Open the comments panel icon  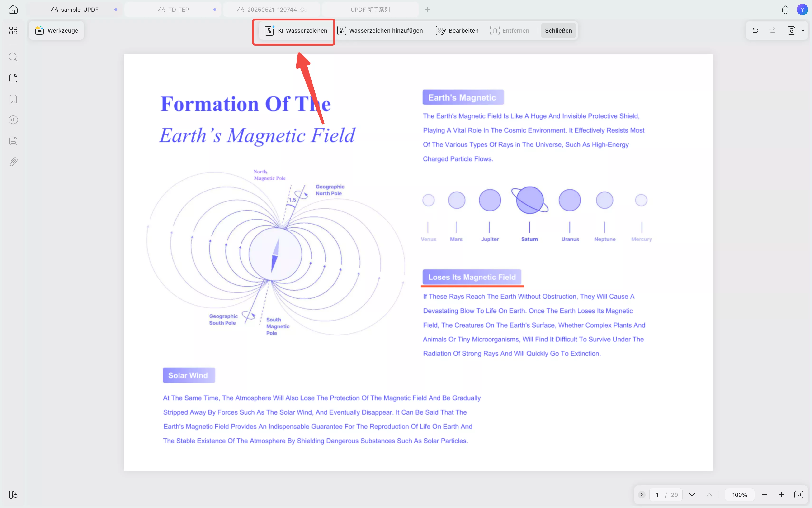13,120
